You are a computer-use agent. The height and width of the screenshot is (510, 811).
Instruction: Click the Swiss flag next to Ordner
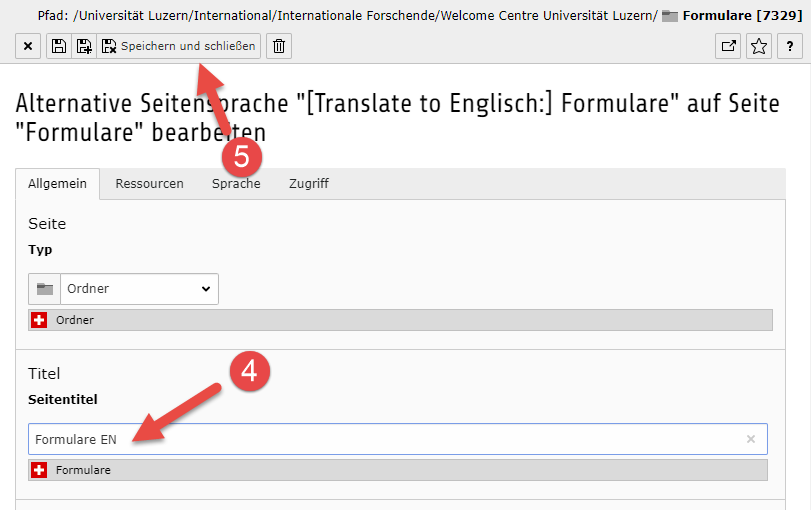coord(39,320)
